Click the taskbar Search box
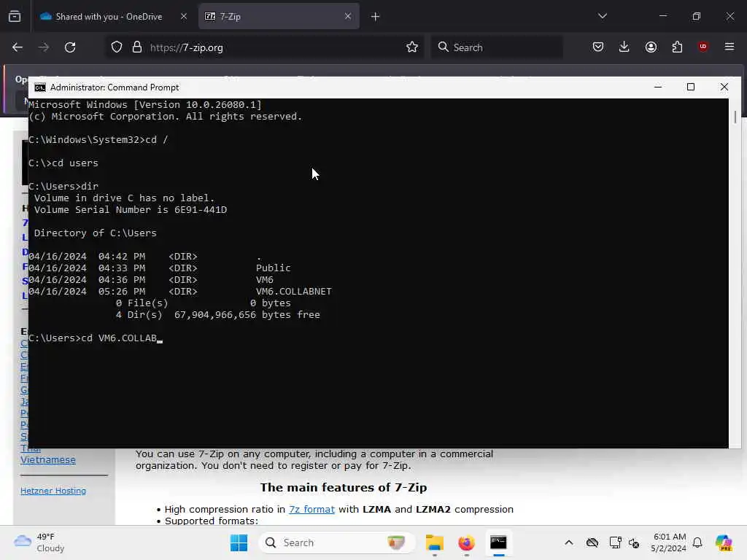747x560 pixels. coord(337,542)
